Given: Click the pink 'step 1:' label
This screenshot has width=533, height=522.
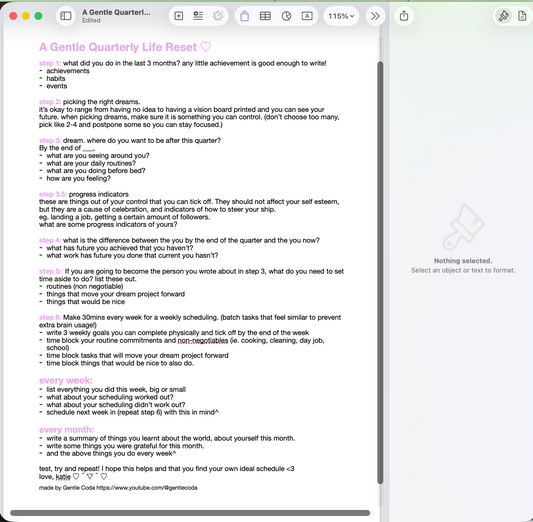Looking at the screenshot, I should click(x=50, y=63).
